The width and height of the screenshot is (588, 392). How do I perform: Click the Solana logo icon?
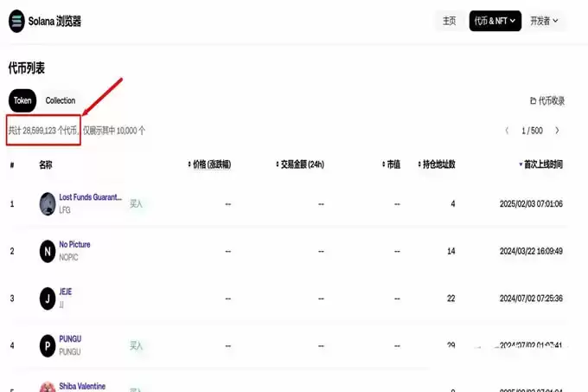[16, 21]
